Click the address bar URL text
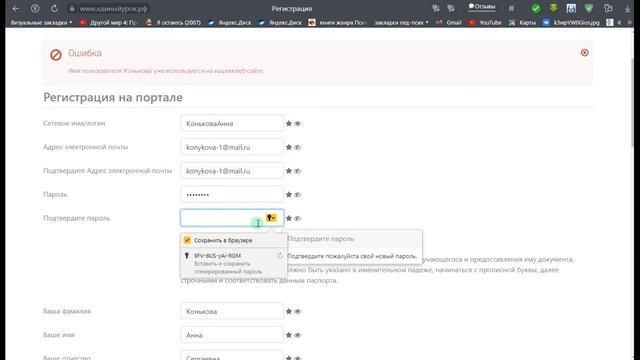The height and width of the screenshot is (360, 640). tap(113, 9)
